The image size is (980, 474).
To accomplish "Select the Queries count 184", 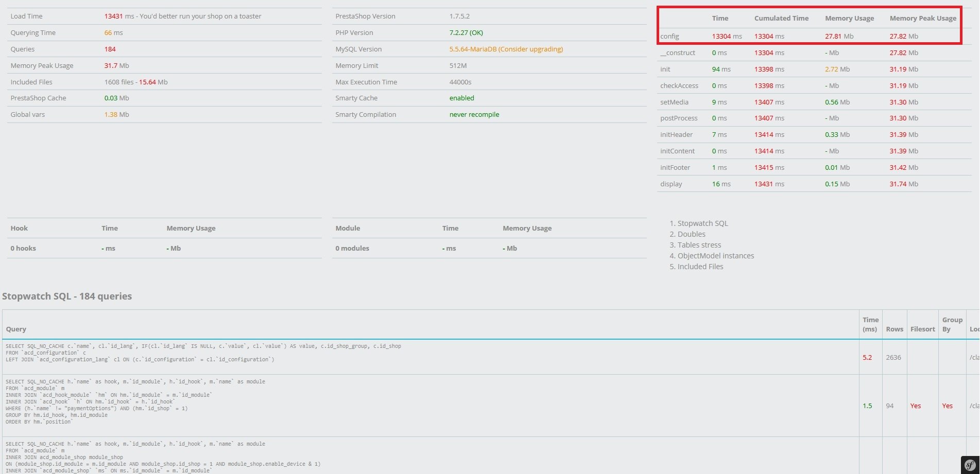I will 110,49.
